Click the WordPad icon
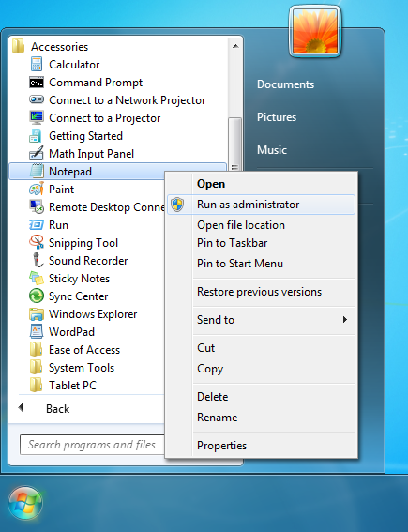 point(36,331)
